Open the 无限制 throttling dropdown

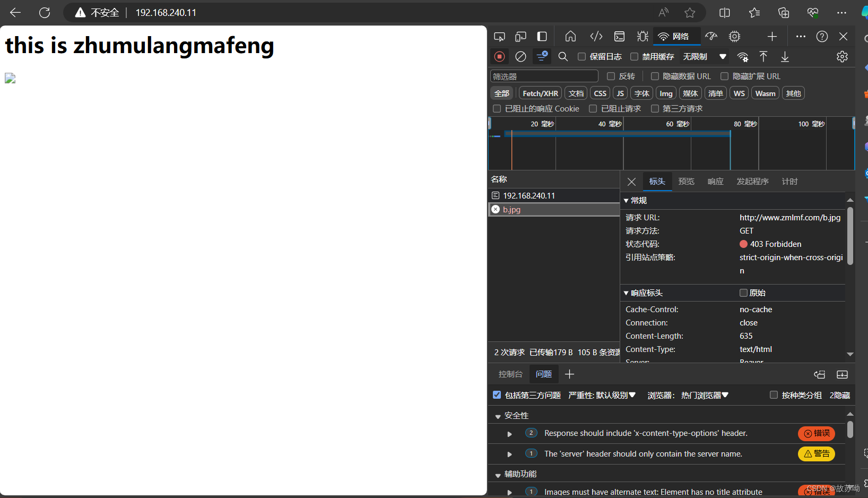pyautogui.click(x=704, y=56)
